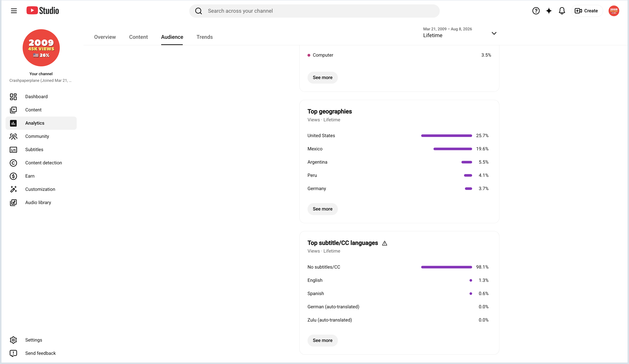629x364 pixels.
Task: Click the Earn dollar icon
Action: [x=13, y=176]
